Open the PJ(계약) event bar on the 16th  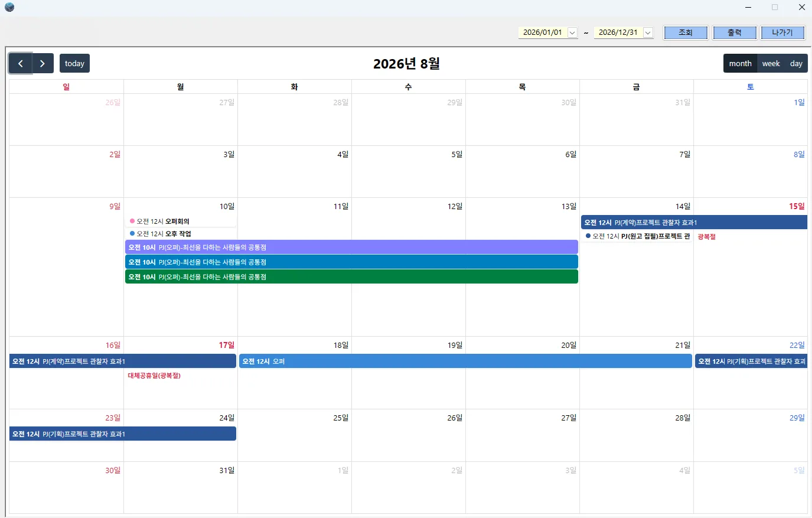(123, 361)
